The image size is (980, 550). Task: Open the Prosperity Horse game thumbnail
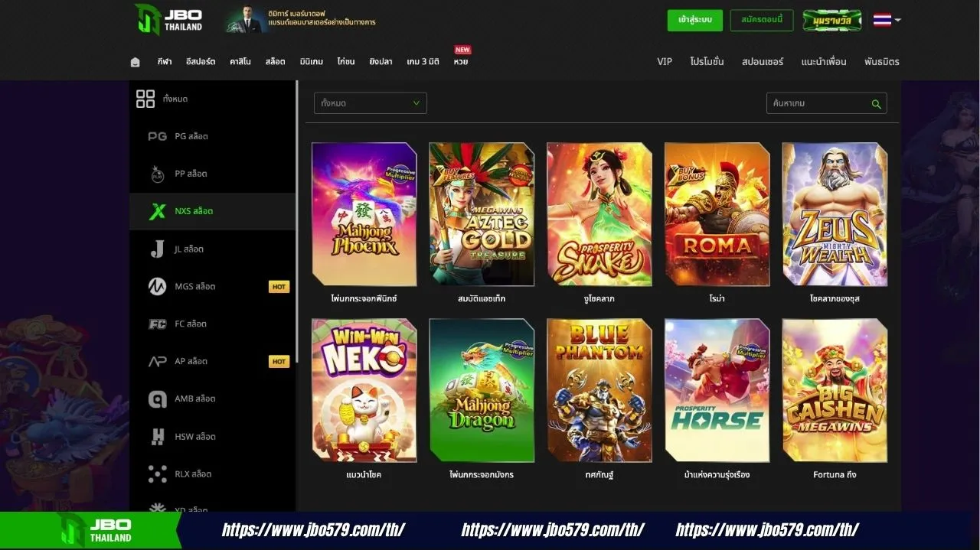point(717,390)
